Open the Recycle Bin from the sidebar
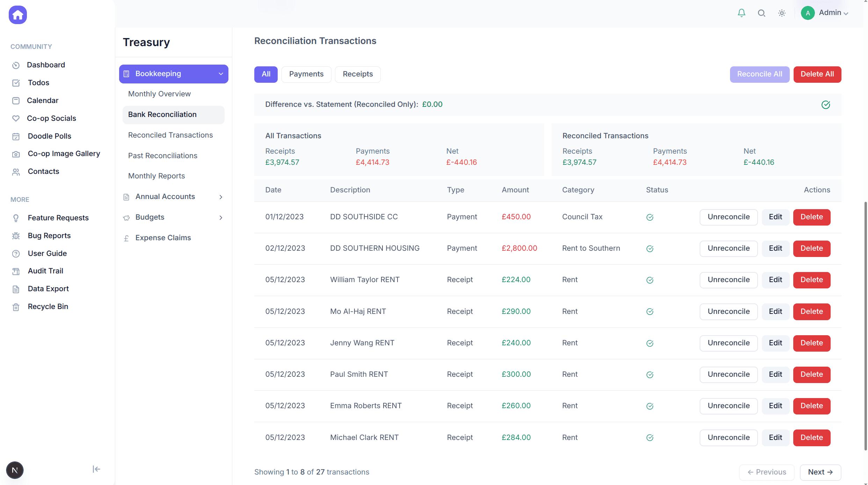The image size is (868, 485). click(x=48, y=306)
